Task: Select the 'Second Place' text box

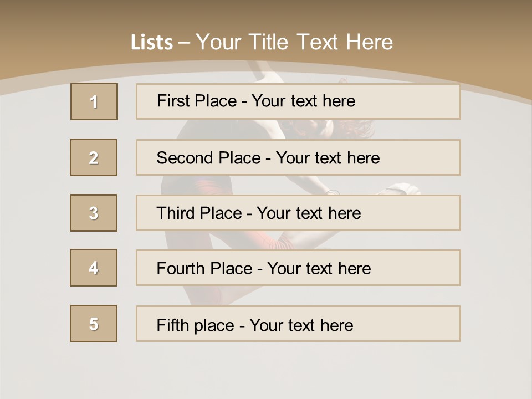Action: 298,158
